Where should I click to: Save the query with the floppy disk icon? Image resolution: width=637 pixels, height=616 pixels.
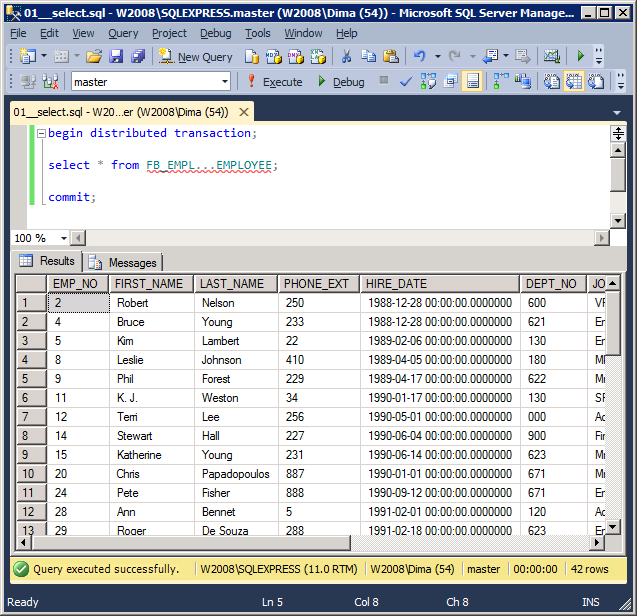[x=116, y=56]
